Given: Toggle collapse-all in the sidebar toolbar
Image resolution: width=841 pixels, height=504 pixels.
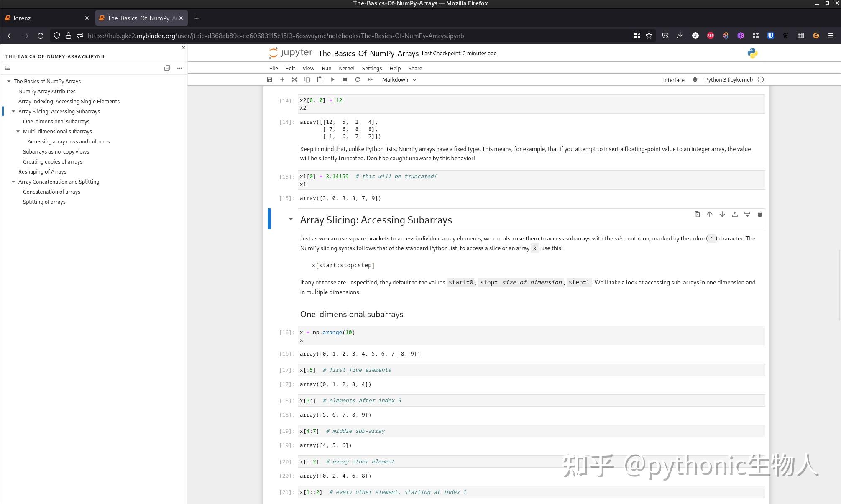Looking at the screenshot, I should coord(167,68).
